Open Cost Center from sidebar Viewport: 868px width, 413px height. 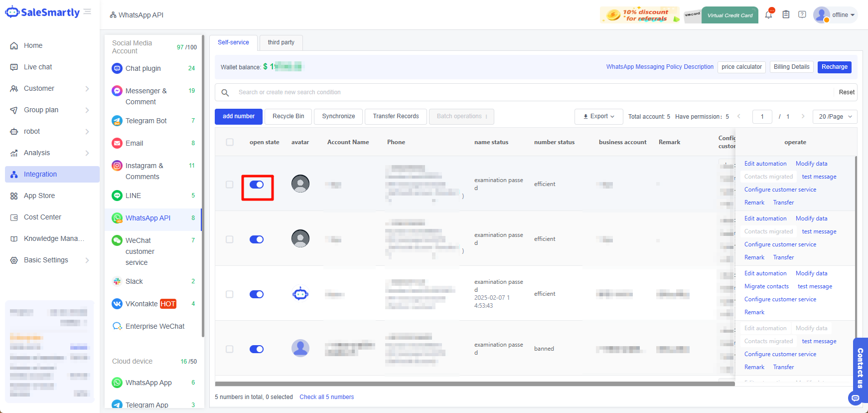pos(42,217)
